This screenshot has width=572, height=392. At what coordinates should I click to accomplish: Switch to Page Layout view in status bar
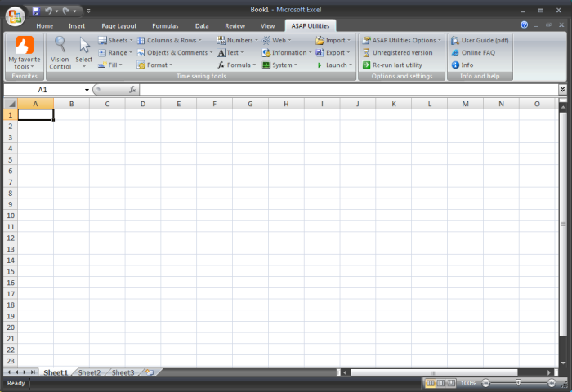[x=441, y=383]
